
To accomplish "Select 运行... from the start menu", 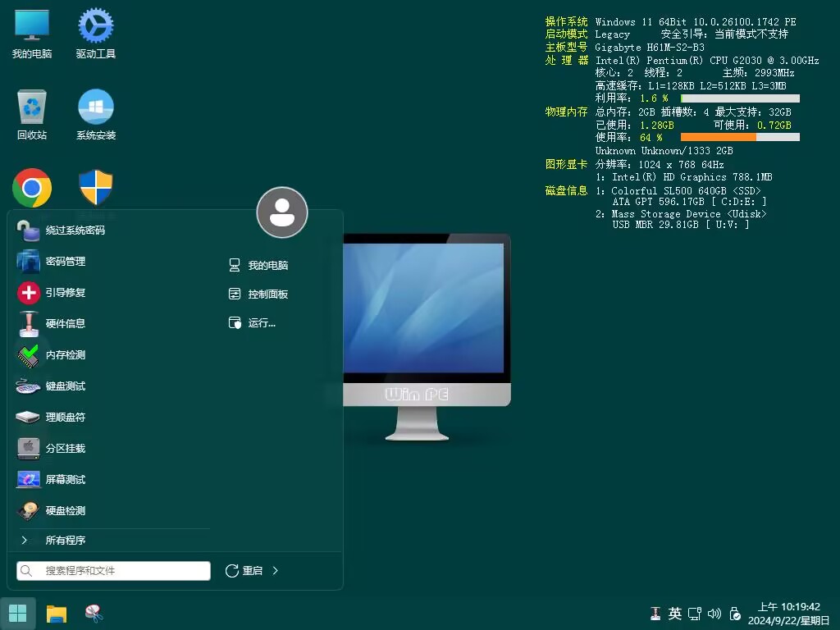I will click(x=253, y=322).
